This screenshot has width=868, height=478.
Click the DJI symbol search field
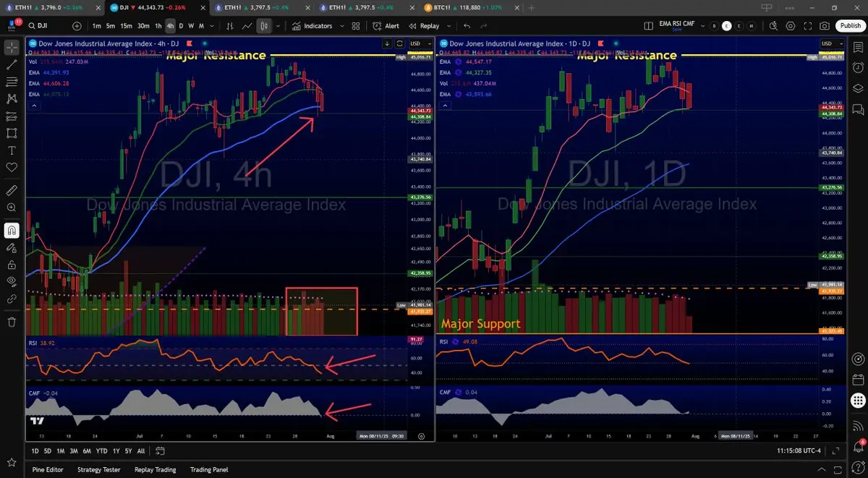point(46,25)
